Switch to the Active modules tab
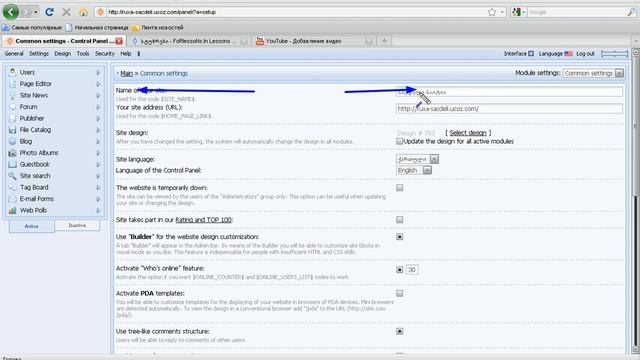The image size is (640, 360). coord(31,226)
